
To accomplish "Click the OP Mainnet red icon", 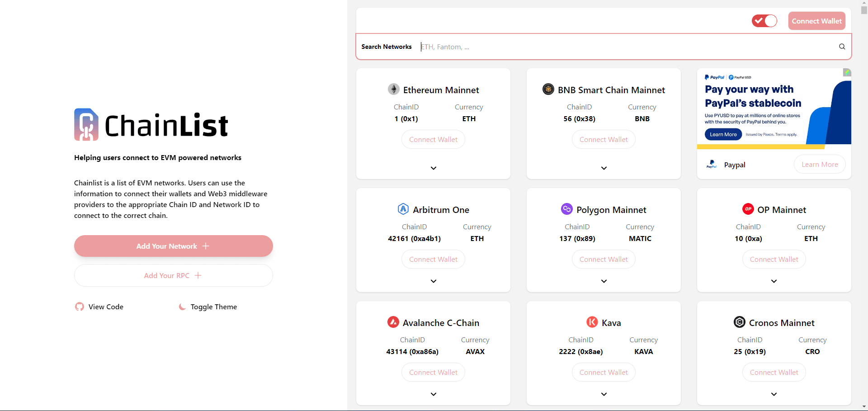I will tap(748, 209).
